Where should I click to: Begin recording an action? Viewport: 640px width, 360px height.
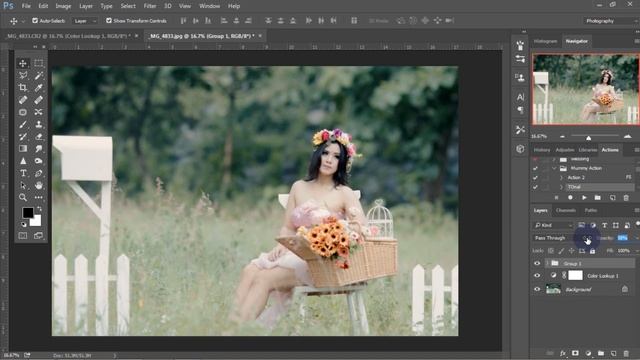pyautogui.click(x=570, y=198)
